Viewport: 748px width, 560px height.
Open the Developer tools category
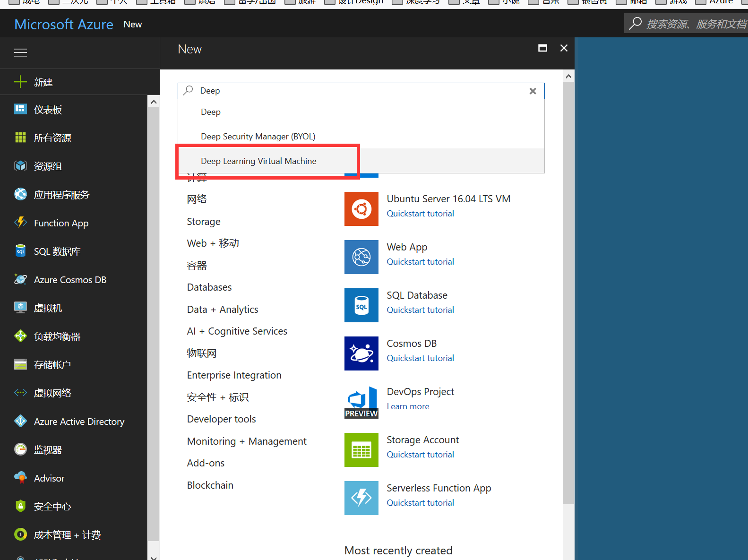[222, 419]
